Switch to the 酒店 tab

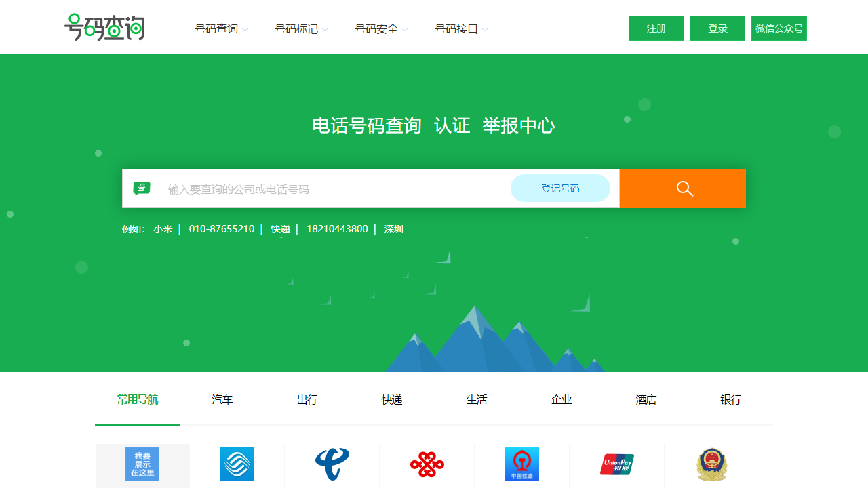coord(646,399)
